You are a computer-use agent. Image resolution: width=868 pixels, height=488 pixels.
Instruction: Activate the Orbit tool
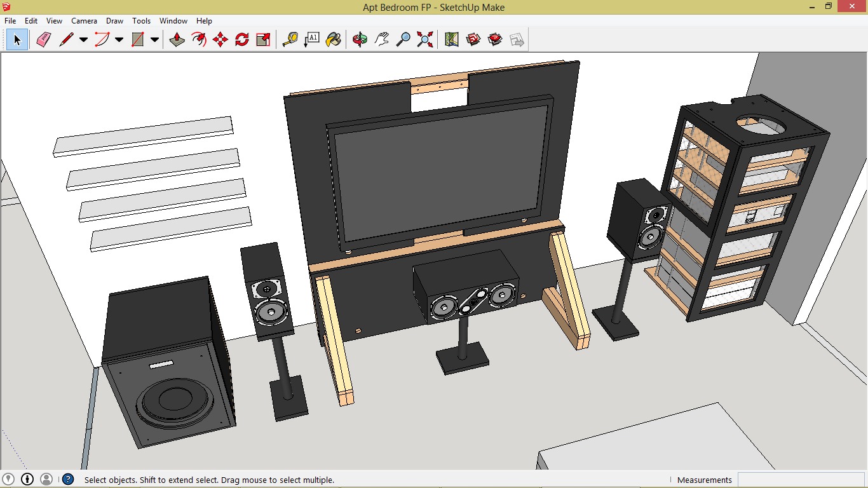click(360, 40)
